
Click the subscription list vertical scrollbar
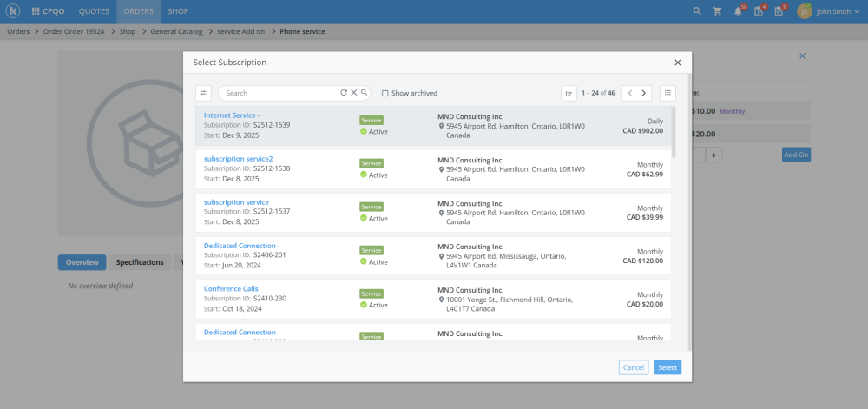[674, 132]
